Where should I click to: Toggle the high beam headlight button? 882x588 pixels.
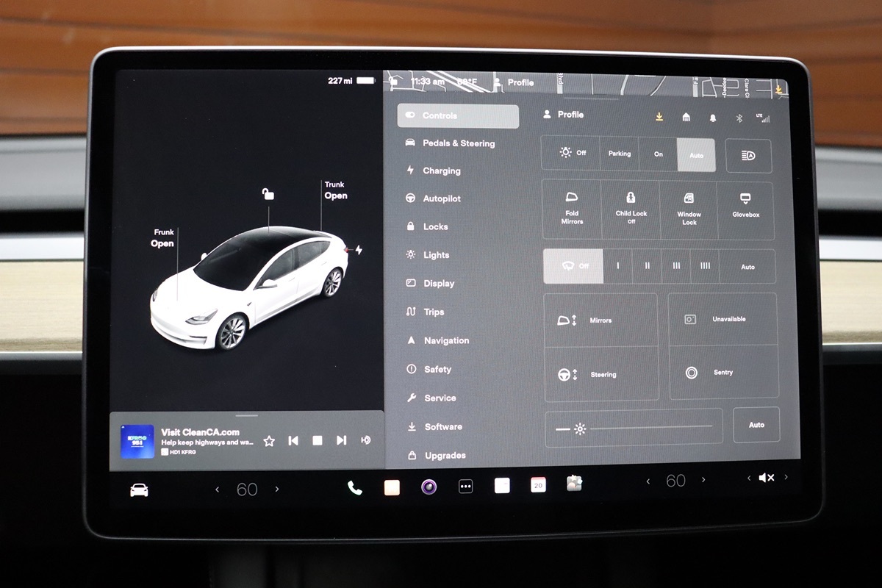[x=748, y=155]
